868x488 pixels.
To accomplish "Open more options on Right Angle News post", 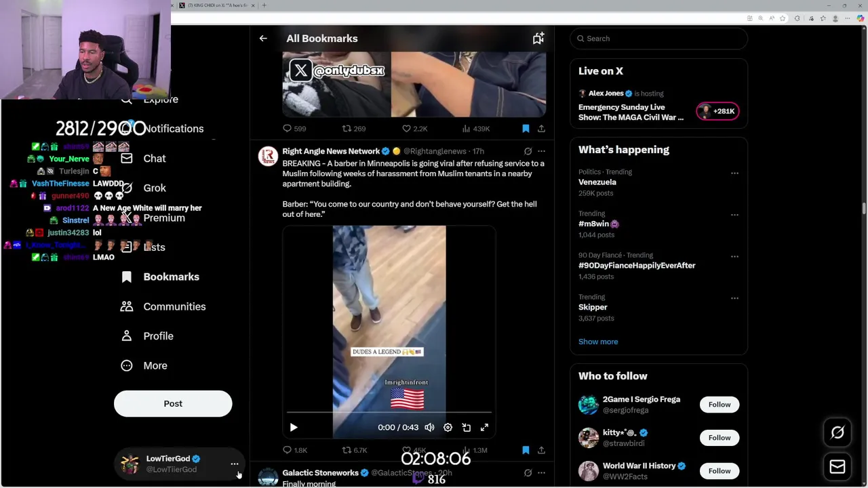I will [x=541, y=151].
